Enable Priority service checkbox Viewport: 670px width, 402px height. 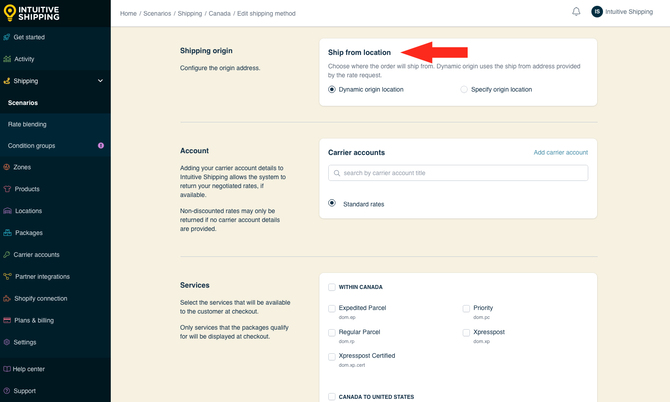tap(466, 308)
